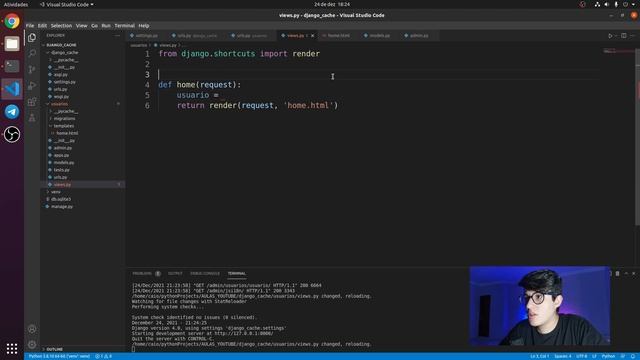Split the editor to the right
The image size is (640, 360).
tap(624, 36)
